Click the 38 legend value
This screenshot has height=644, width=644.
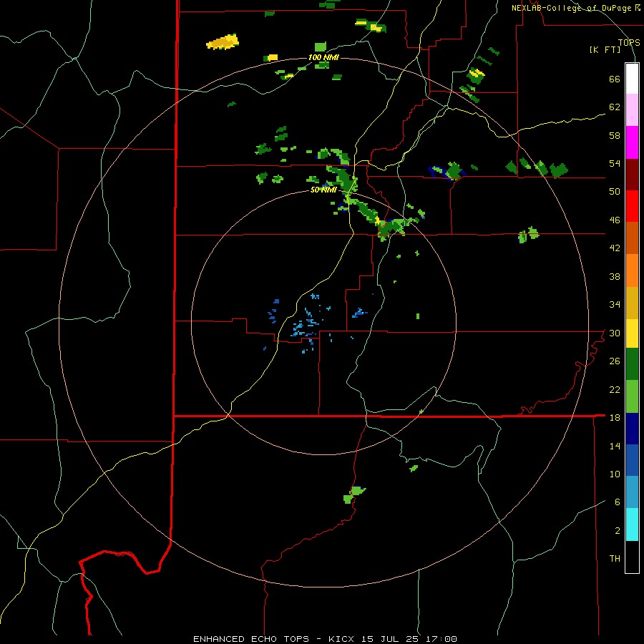tap(615, 276)
